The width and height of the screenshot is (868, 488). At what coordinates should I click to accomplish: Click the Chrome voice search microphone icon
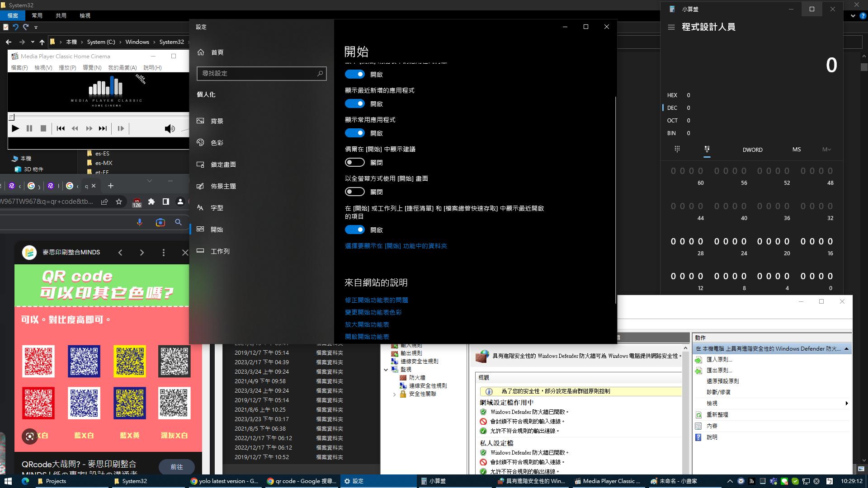[140, 222]
